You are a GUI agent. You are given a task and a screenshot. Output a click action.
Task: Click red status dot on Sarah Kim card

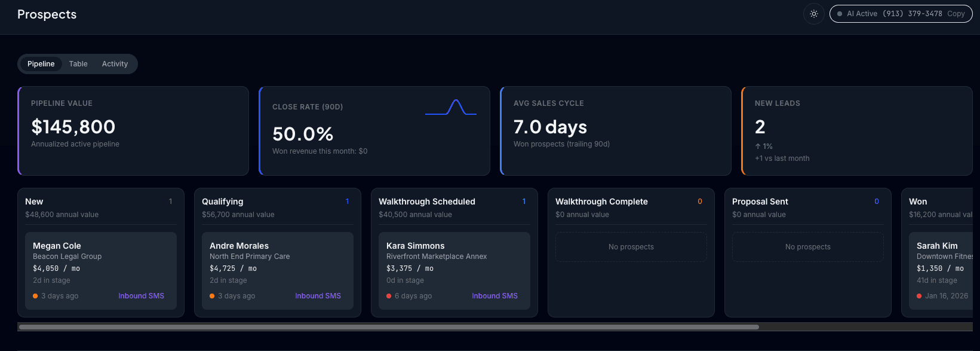tap(919, 296)
